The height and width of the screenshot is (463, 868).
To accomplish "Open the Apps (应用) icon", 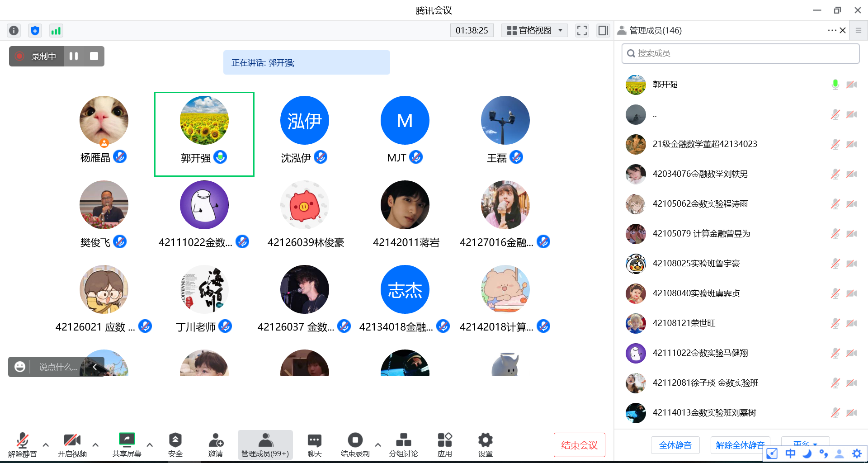I will 444,445.
